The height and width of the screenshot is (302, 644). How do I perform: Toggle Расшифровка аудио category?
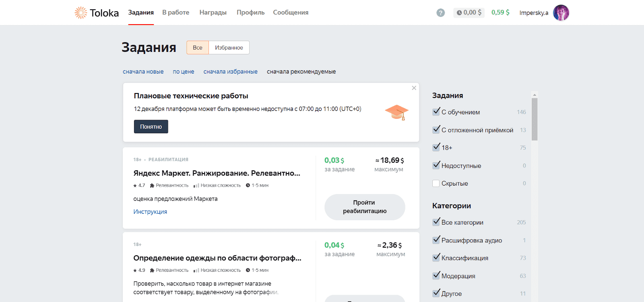pos(436,240)
